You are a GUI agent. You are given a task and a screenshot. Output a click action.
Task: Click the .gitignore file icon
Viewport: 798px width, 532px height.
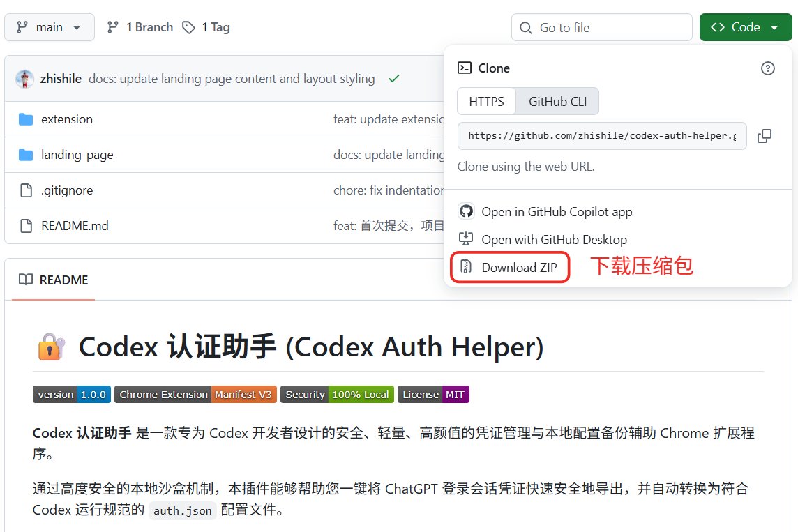click(x=25, y=191)
